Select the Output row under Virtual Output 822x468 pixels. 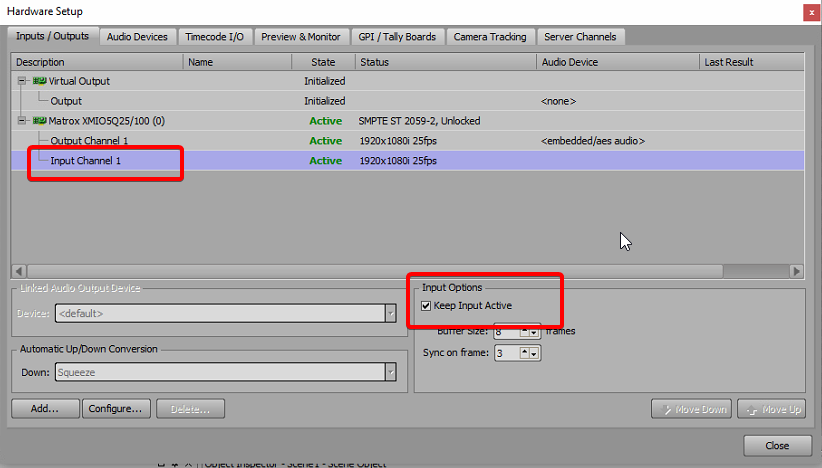click(x=407, y=101)
